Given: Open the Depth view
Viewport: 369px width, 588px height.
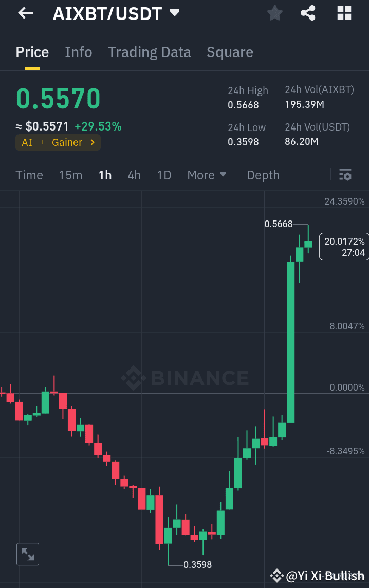Looking at the screenshot, I should coord(263,175).
